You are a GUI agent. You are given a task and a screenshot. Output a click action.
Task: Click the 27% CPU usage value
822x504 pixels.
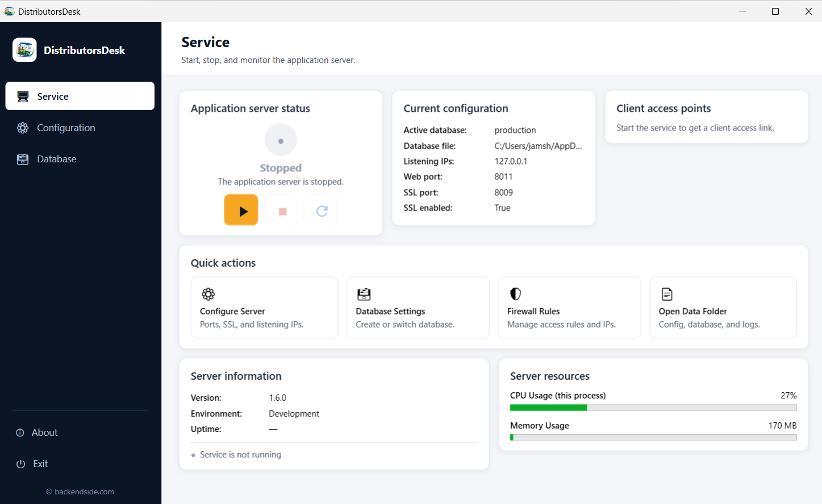pos(788,396)
